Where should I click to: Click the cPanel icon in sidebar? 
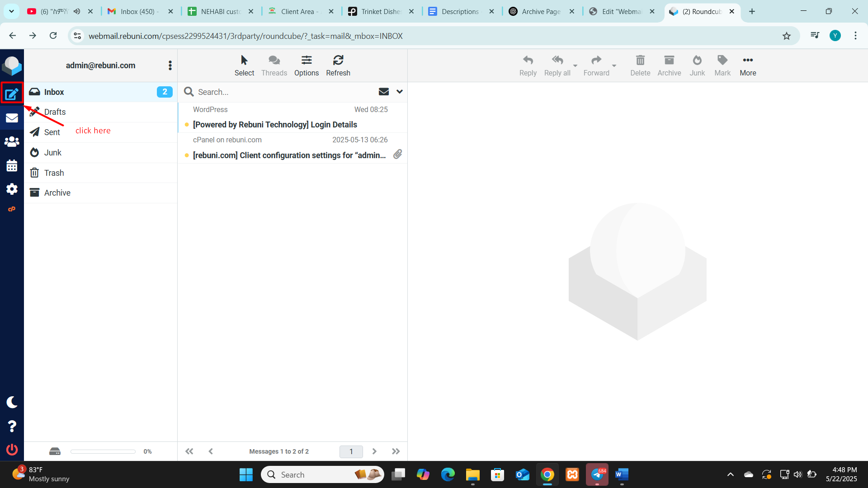(x=12, y=209)
